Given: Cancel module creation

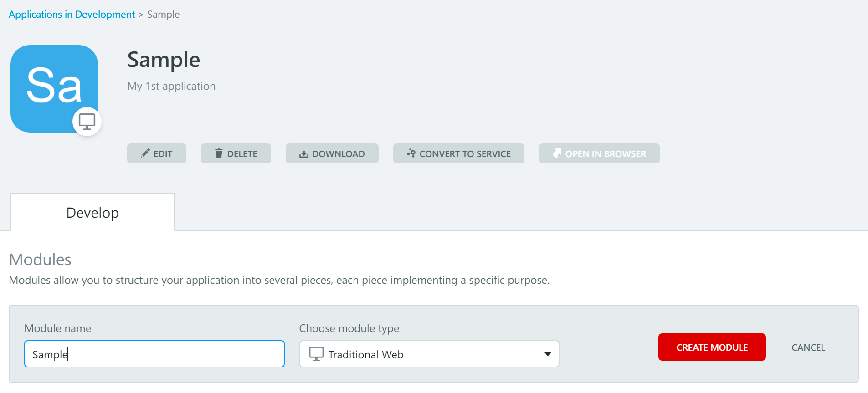Looking at the screenshot, I should point(808,347).
